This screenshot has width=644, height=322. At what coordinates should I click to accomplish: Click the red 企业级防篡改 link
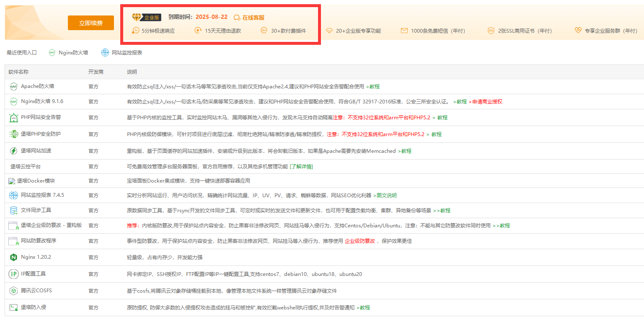(x=360, y=242)
